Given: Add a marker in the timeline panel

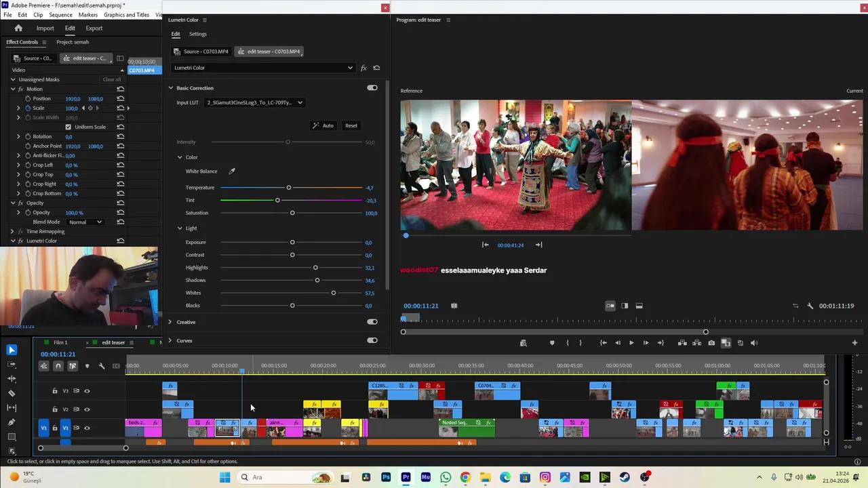Looking at the screenshot, I should tap(87, 366).
